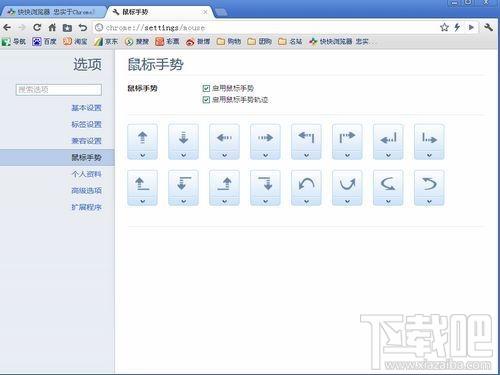Go to home page via house icon
This screenshot has width=500, height=375.
[x=52, y=27]
